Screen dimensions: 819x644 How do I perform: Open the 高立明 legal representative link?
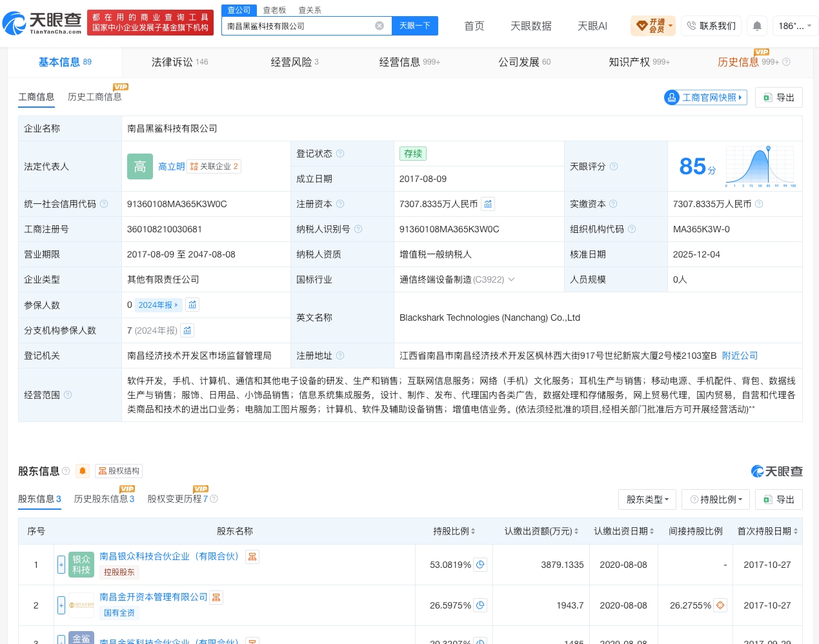pyautogui.click(x=172, y=166)
